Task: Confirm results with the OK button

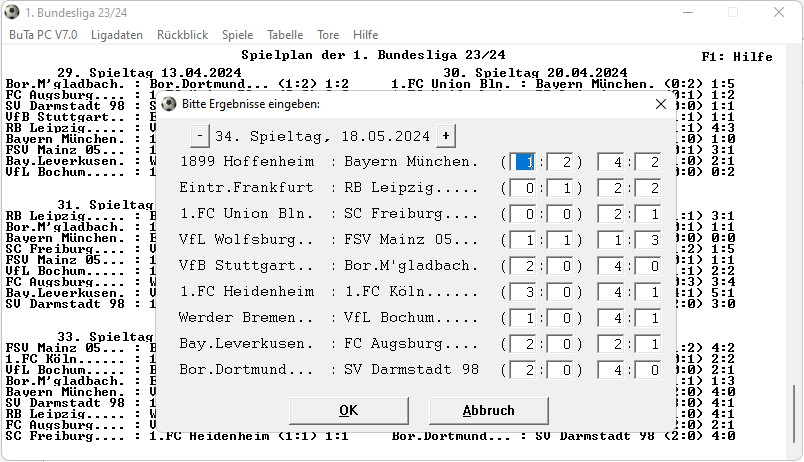Action: (348, 410)
